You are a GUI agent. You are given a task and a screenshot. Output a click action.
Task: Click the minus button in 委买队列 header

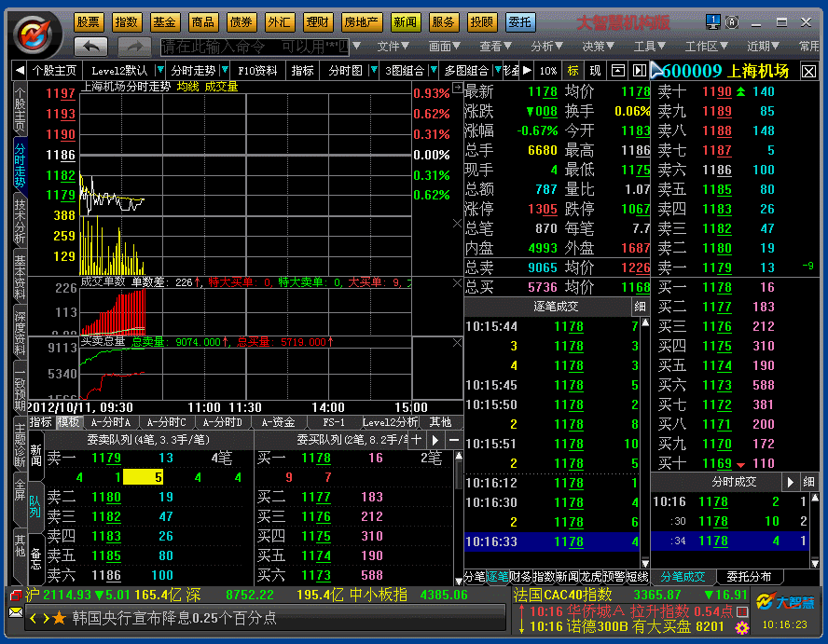(x=453, y=440)
